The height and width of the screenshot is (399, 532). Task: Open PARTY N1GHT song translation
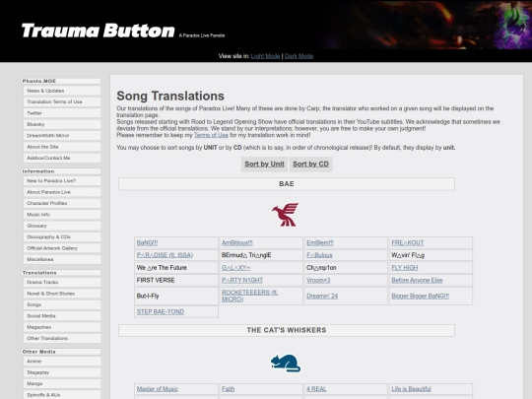(x=242, y=280)
